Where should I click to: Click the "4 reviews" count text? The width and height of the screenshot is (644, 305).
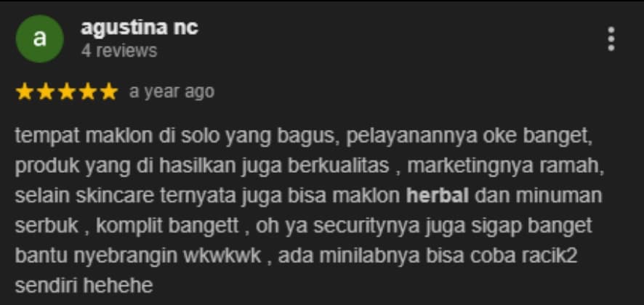point(119,52)
